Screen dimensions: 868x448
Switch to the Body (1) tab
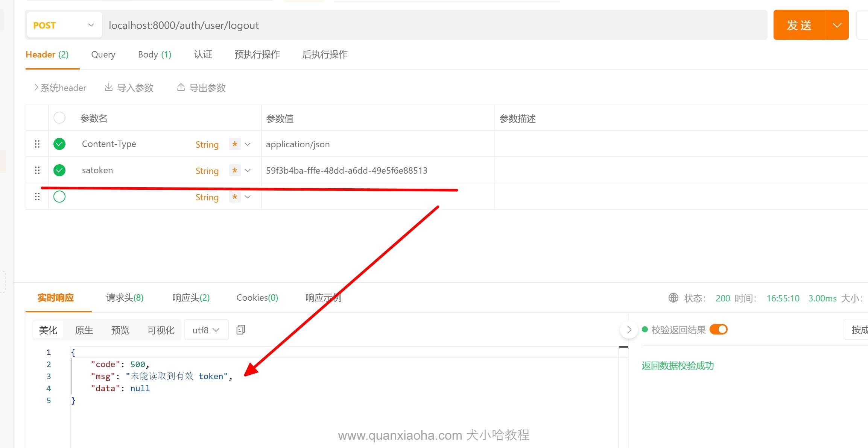154,54
